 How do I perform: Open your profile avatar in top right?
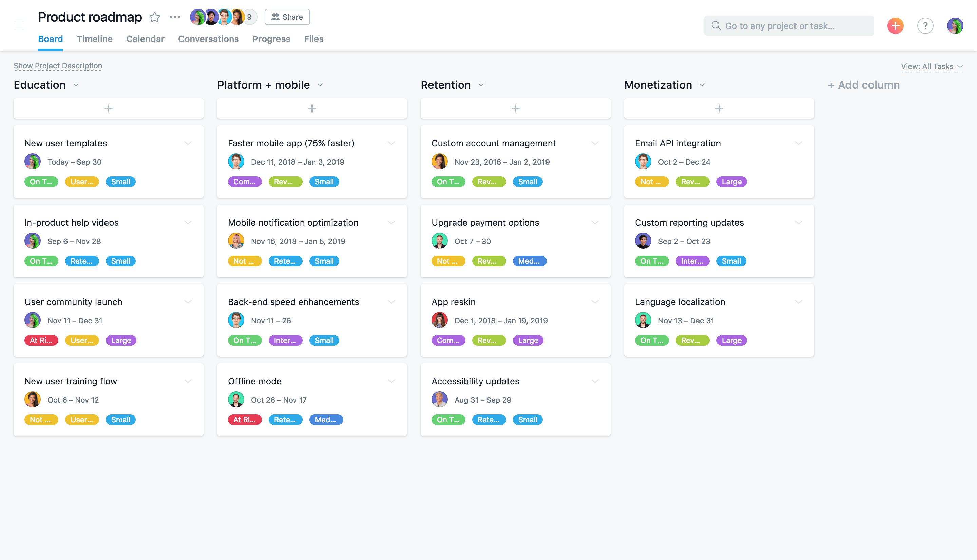click(x=955, y=25)
